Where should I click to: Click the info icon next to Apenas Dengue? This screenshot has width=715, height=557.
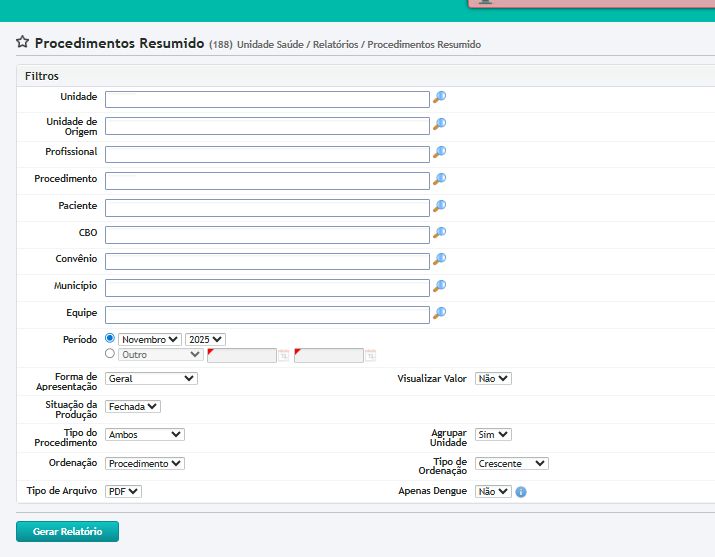pos(521,492)
